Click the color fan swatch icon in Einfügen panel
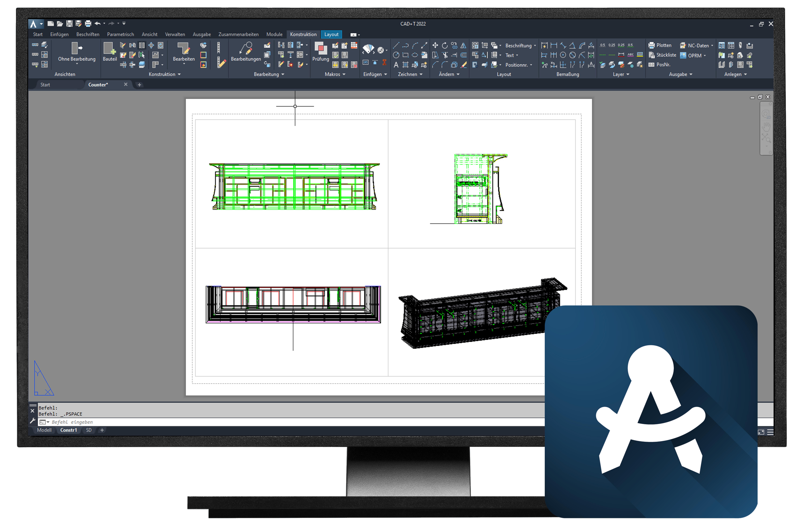The image size is (803, 532). 368,49
